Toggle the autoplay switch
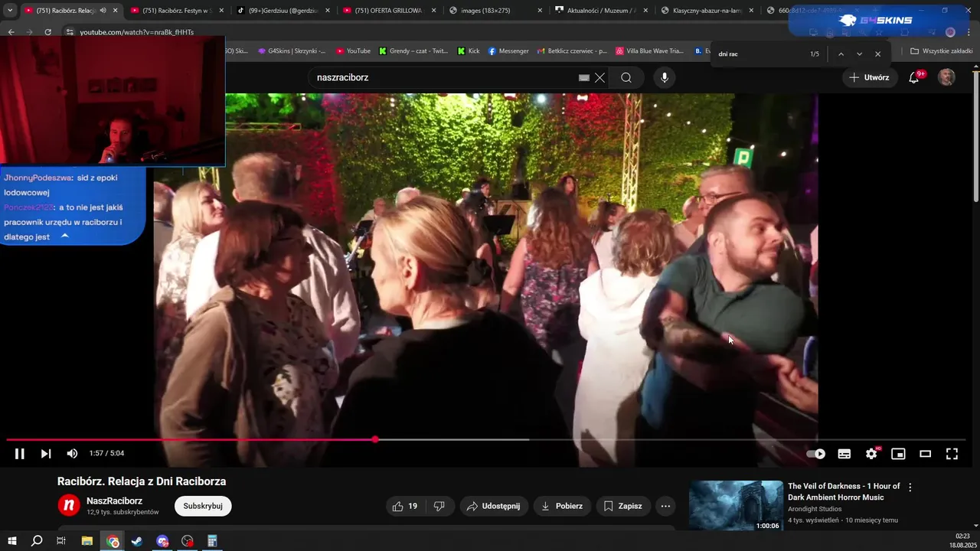980x551 pixels. tap(816, 454)
